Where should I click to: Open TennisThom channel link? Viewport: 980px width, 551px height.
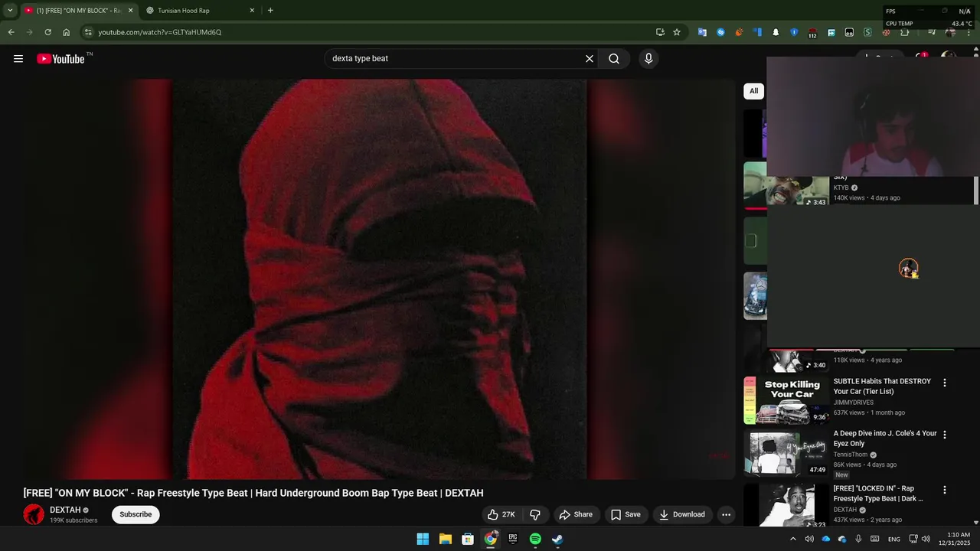tap(851, 455)
